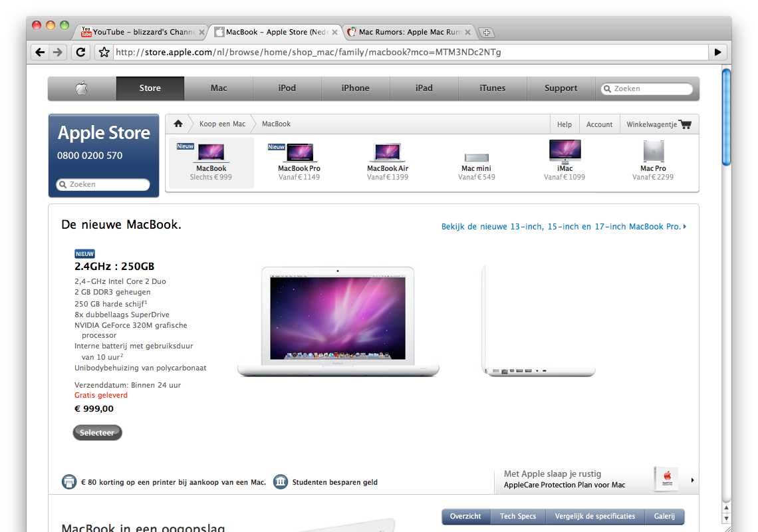Open the Help link
758x532 pixels.
pos(564,124)
